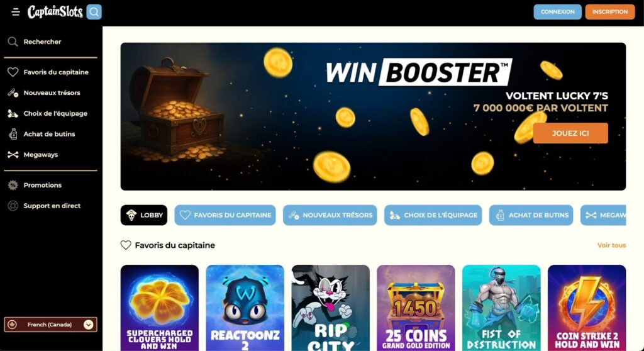Open Promotions via its gear-shaped icon

13,185
